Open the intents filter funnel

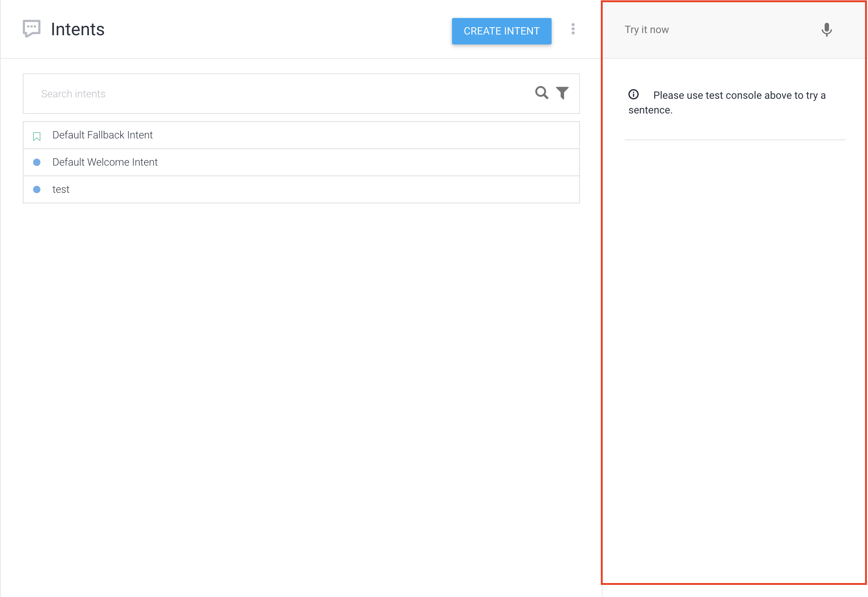[x=562, y=93]
